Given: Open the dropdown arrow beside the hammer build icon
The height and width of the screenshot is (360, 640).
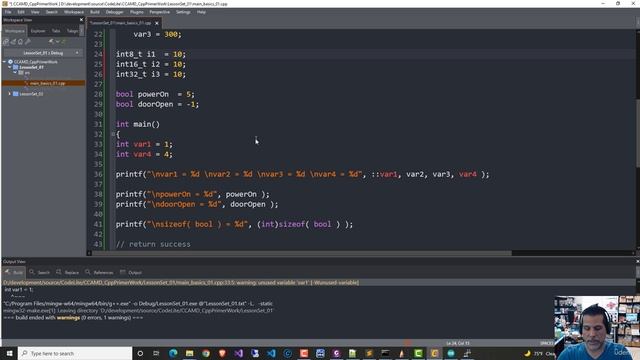Looking at the screenshot, I should (x=57, y=42).
